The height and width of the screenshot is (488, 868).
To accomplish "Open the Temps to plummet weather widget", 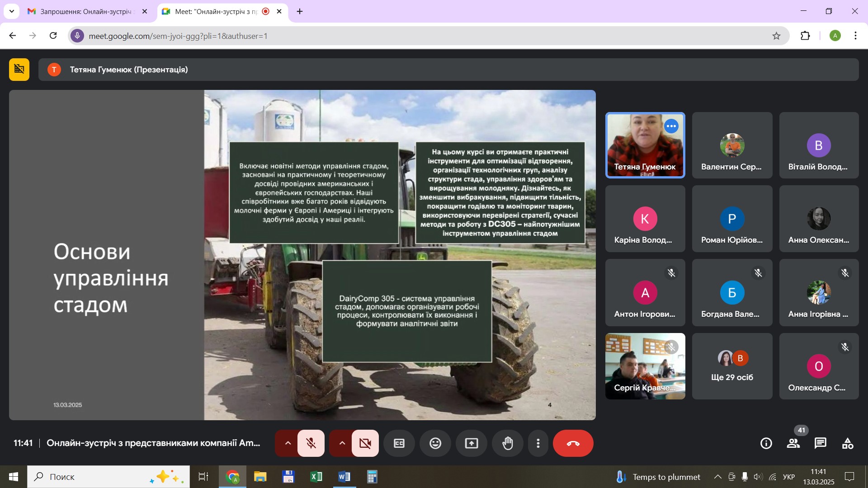I will coord(658,477).
